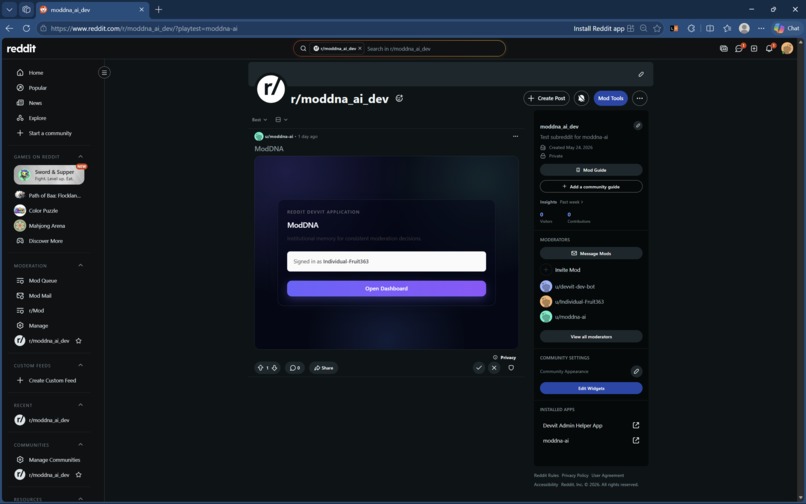Open Mod Tools
The width and height of the screenshot is (806, 504).
[611, 98]
